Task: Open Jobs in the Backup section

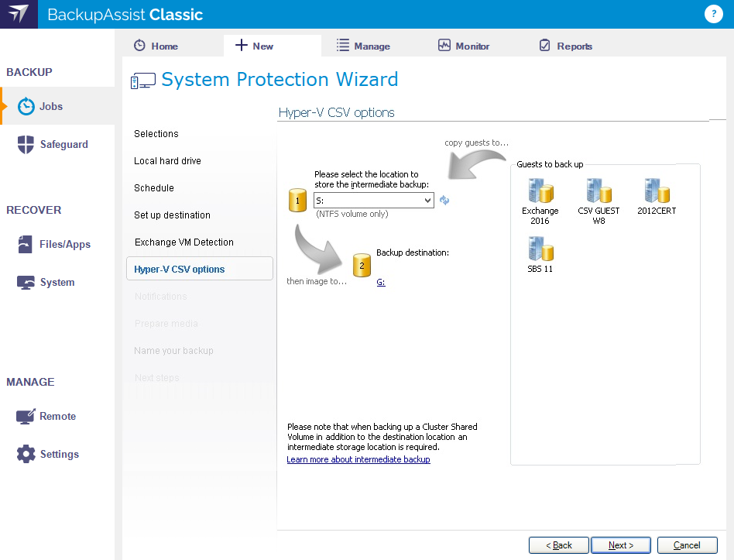Action: (57, 106)
